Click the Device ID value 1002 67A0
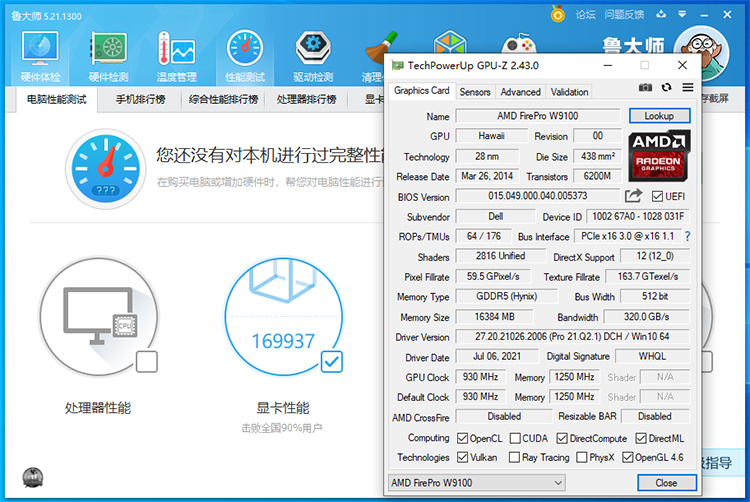The height and width of the screenshot is (502, 750). 638,217
